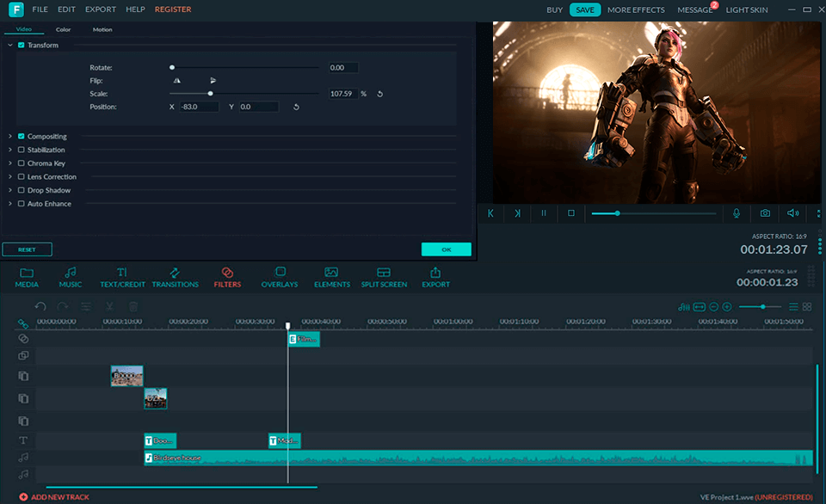Viewport: 826px width, 504px height.
Task: Confirm with the OK button
Action: tap(447, 249)
